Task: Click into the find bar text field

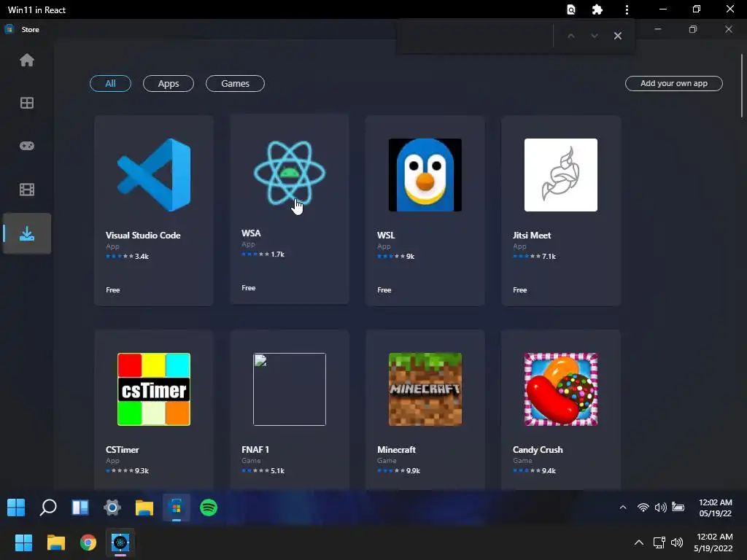Action: [x=476, y=36]
